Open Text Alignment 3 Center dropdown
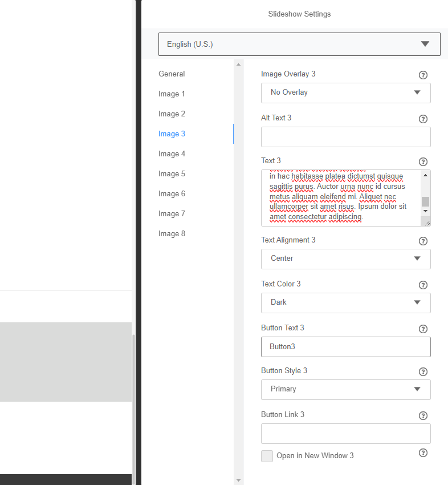 pyautogui.click(x=345, y=258)
